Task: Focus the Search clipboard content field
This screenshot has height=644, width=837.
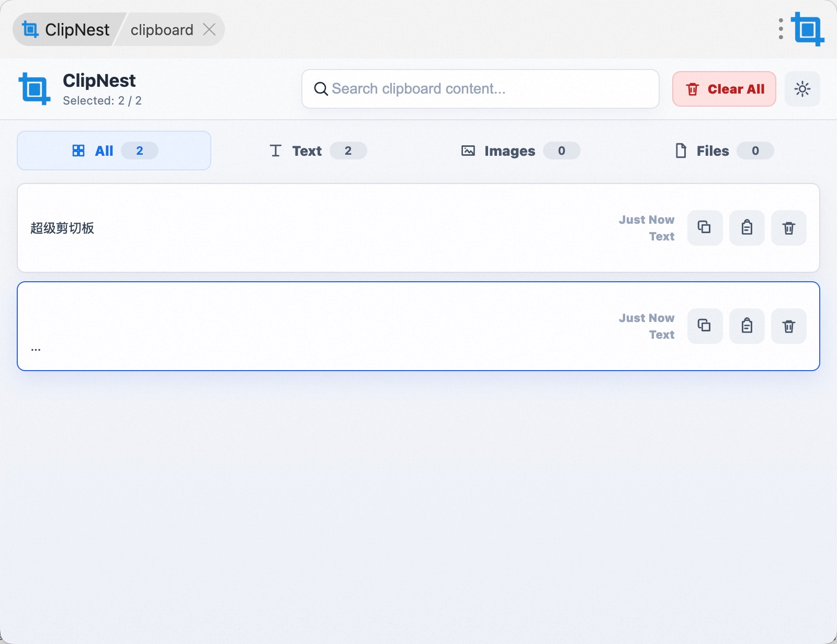Action: 480,89
